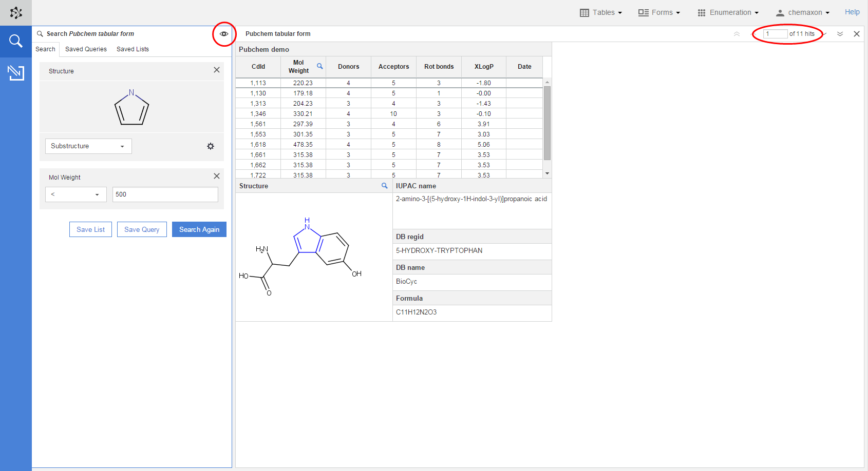This screenshot has width=868, height=471.
Task: Open the import sidebar icon
Action: [16, 73]
